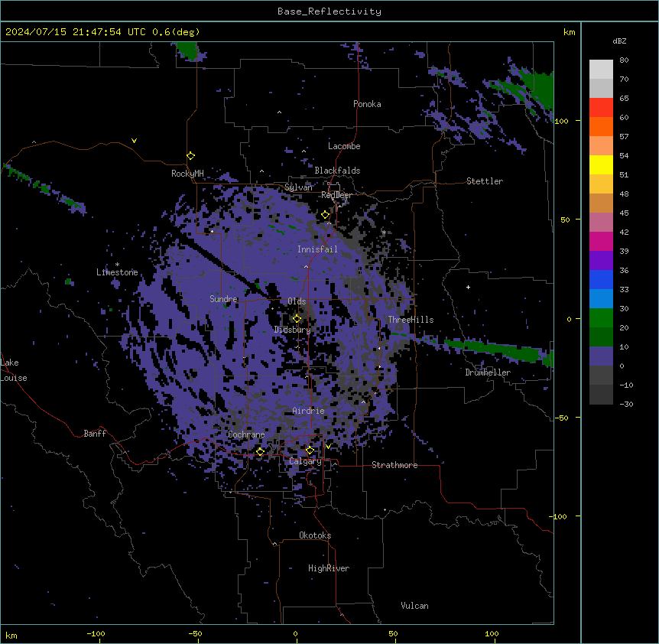Click the Calgary label
The width and height of the screenshot is (659, 644).
(305, 461)
